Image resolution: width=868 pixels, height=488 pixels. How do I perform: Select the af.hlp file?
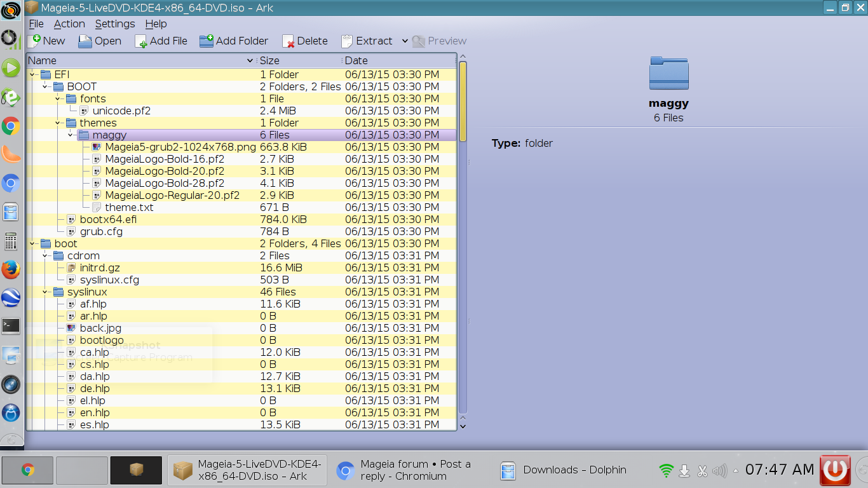[93, 304]
